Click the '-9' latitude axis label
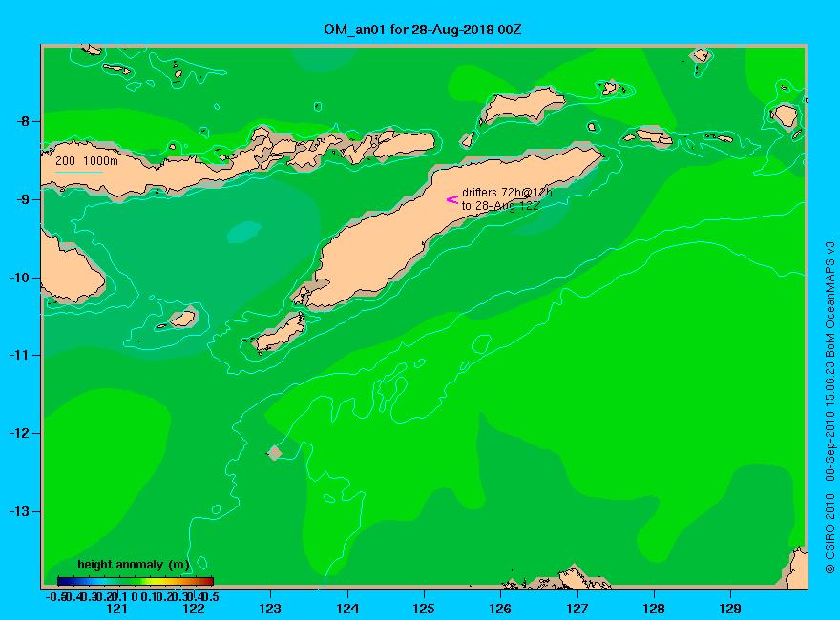Screen dimensions: 840x620 pyautogui.click(x=22, y=199)
